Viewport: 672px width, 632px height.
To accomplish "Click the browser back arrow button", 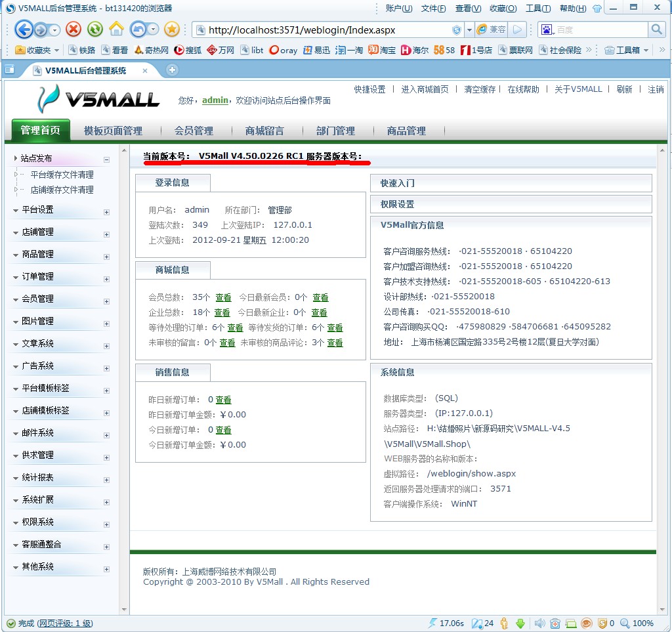I will 24,30.
